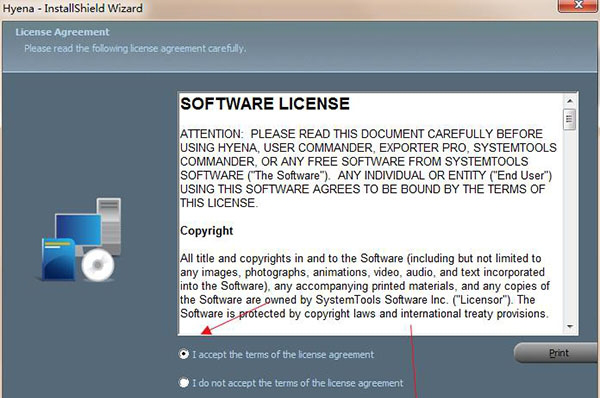
Task: Click the "THIS LICENSE." line in the license
Action: 219,203
